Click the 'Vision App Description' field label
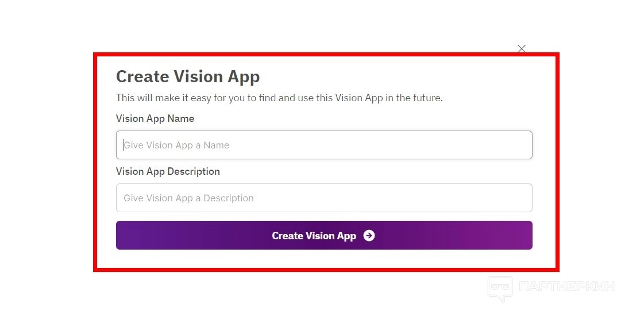Viewport: 644px width, 333px height. point(168,171)
